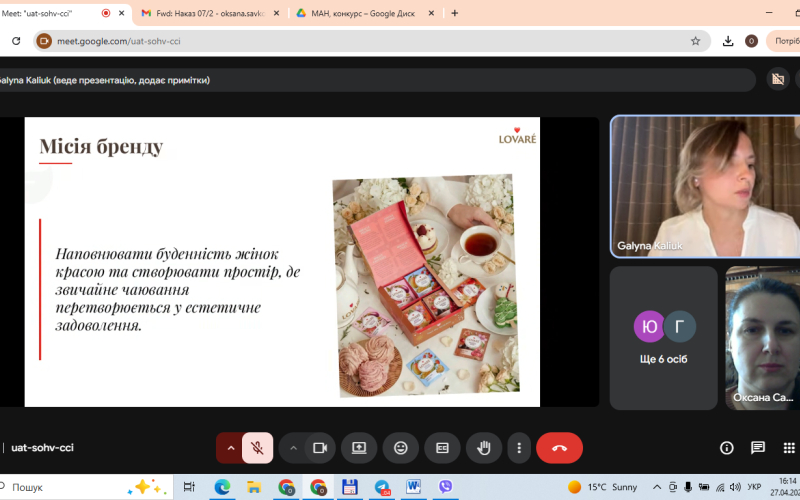Click presenter label Galyna Kaliuk (веде презентацію)
This screenshot has width=800, height=500.
[103, 80]
